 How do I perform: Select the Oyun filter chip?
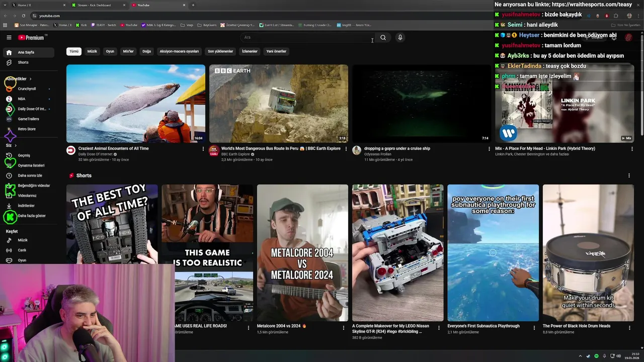coord(110,51)
